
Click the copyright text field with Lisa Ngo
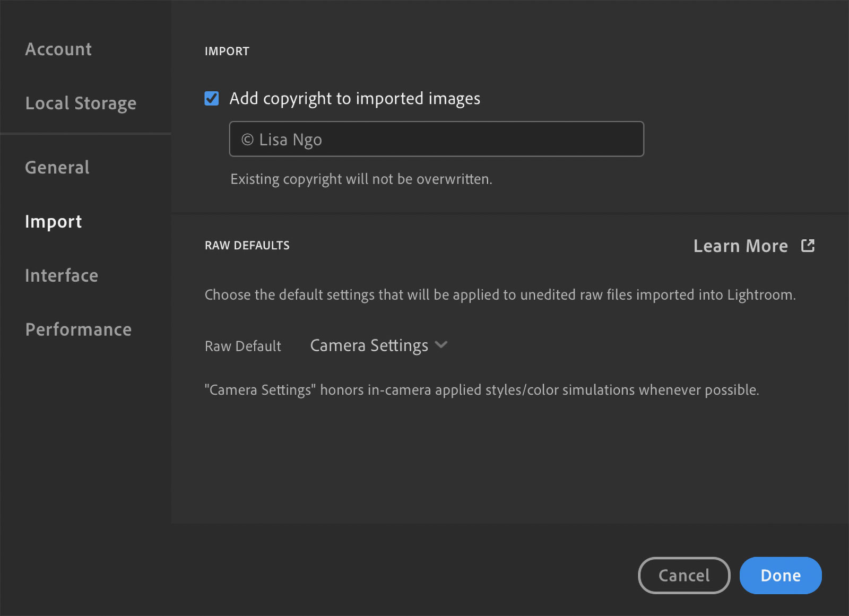click(x=436, y=139)
